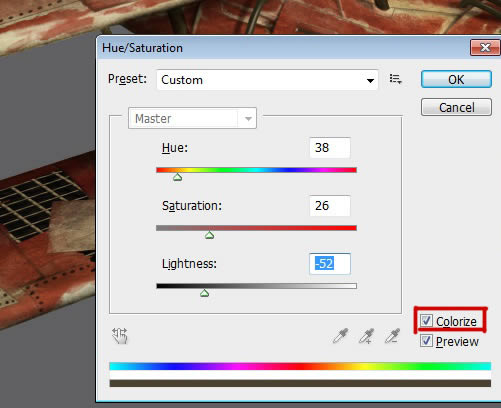Select the Eyedropper tool
This screenshot has height=408, width=501.
[341, 336]
